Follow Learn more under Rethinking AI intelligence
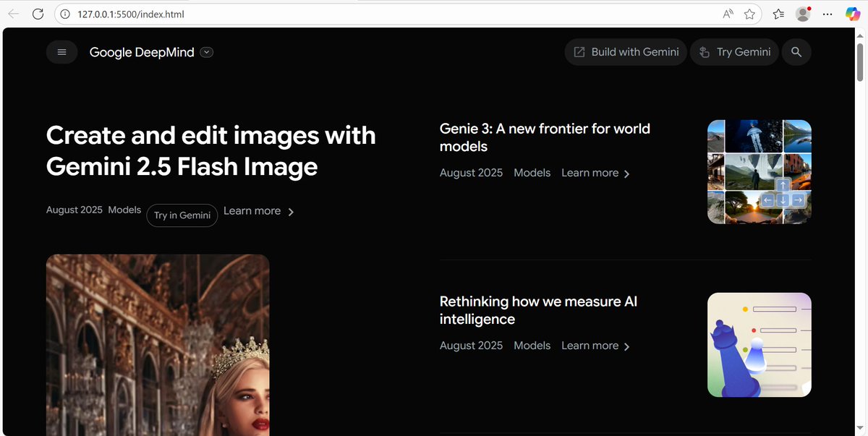The height and width of the screenshot is (436, 868). [x=596, y=346]
